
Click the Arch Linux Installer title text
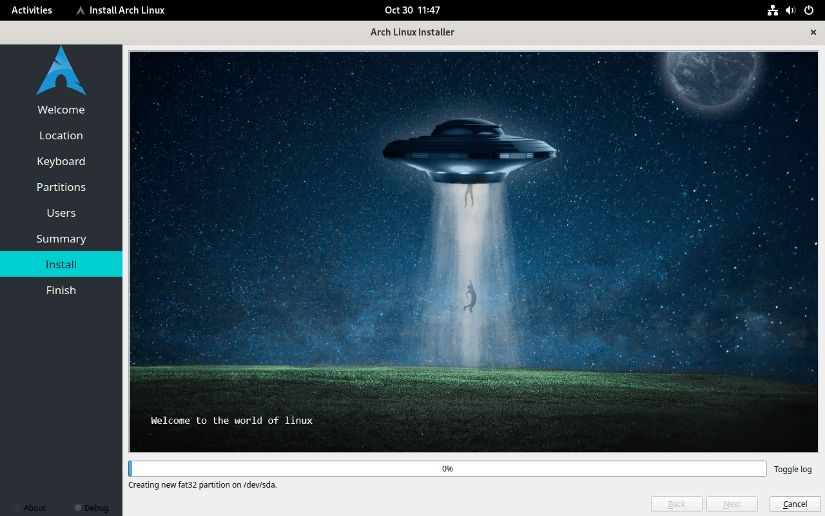tap(412, 32)
